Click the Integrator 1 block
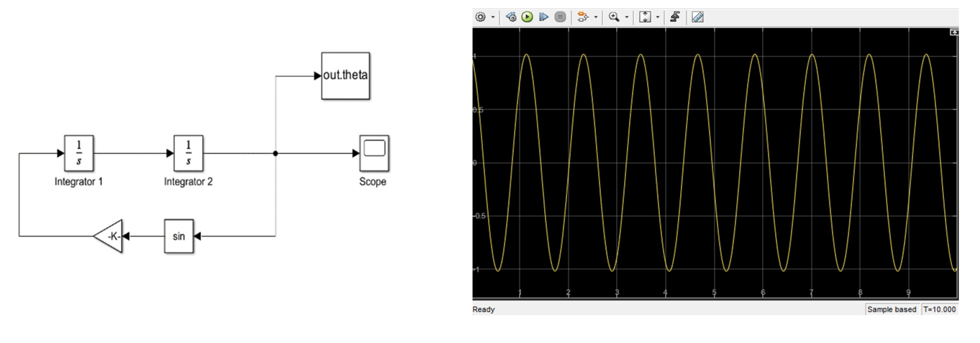Viewport: 980px width, 343px height. (79, 153)
